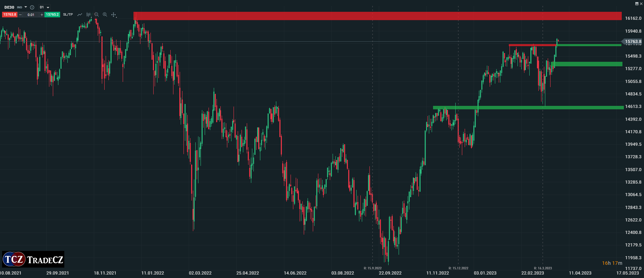This screenshot has height=278, width=644.
Task: Expand the DE30 symbol dropdown arrow
Action: coord(26,7)
